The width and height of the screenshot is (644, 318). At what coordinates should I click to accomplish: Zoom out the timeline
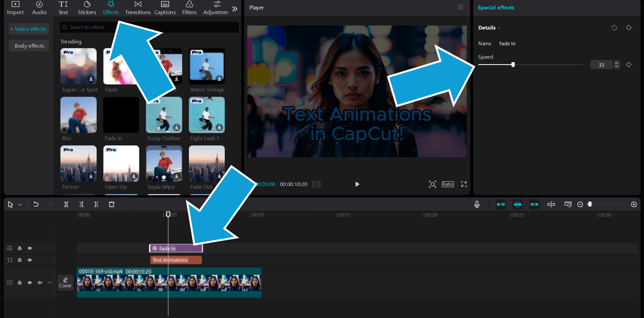(580, 204)
